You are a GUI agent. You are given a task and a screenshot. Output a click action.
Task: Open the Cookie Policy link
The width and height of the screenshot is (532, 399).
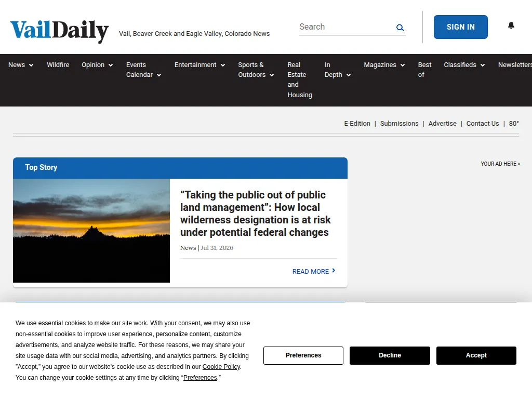pos(221,367)
